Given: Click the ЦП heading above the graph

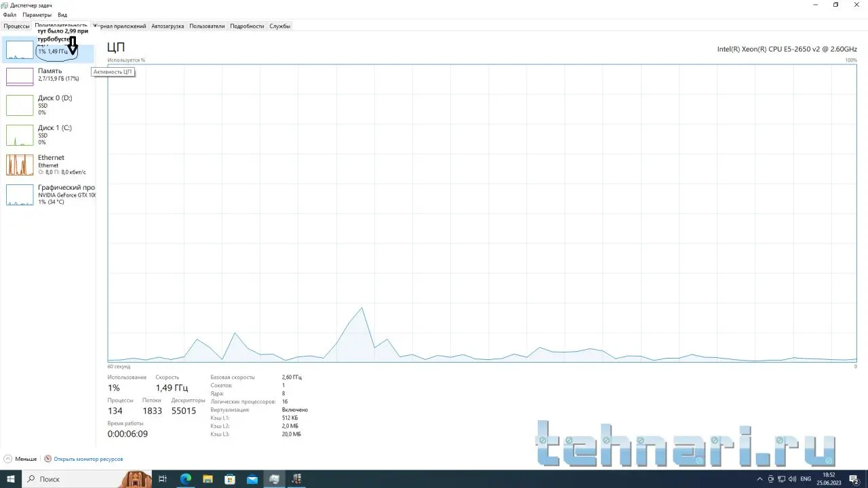Looking at the screenshot, I should (x=116, y=47).
